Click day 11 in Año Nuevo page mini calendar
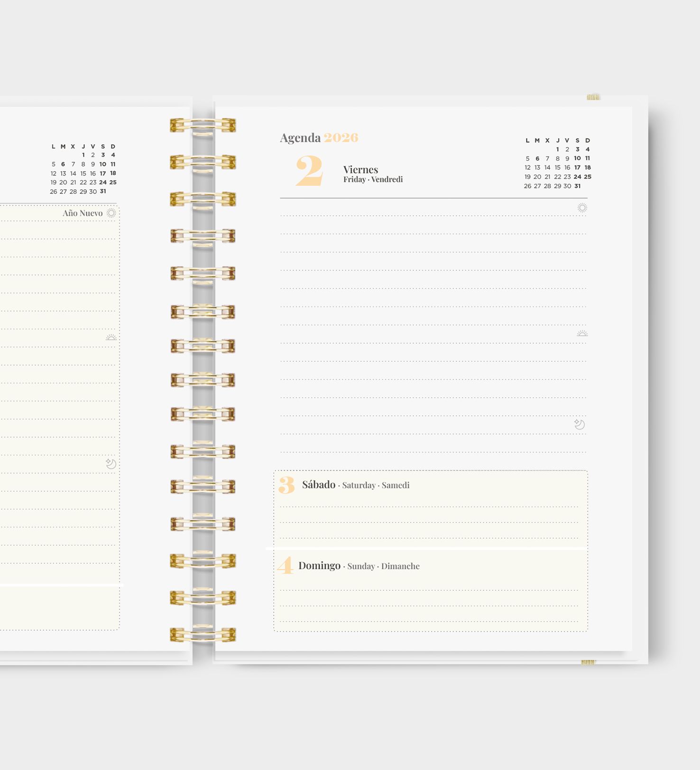 (113, 164)
